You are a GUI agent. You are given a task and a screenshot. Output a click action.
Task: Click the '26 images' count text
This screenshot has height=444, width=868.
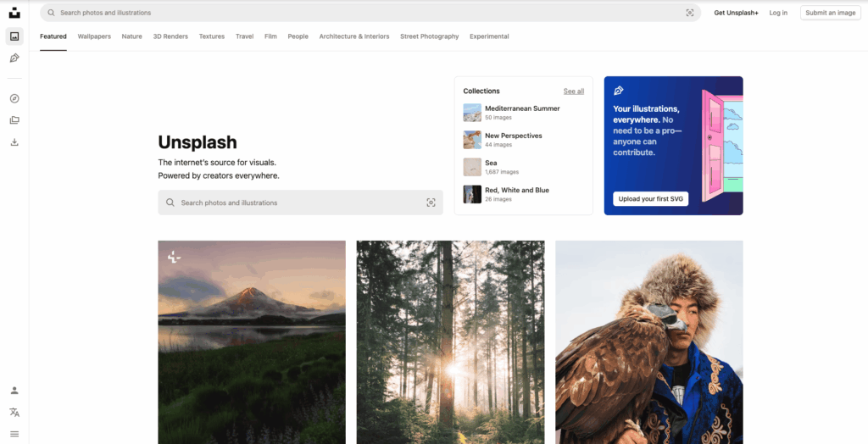coord(498,199)
